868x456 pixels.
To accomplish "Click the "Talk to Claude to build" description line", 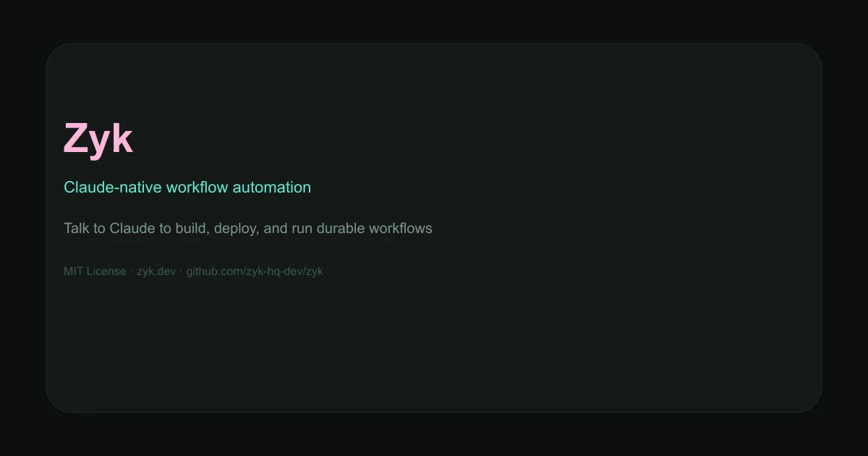I will (x=248, y=229).
